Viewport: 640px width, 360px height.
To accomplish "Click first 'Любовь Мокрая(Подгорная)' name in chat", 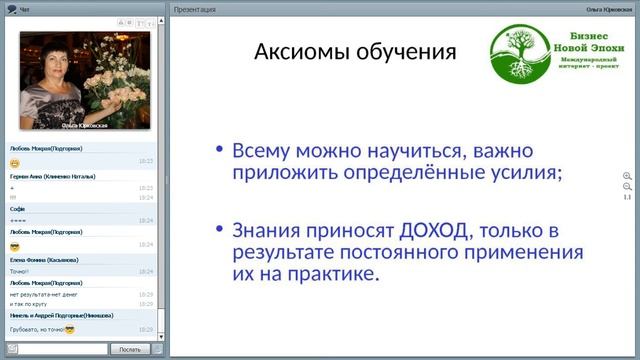I will point(46,149).
